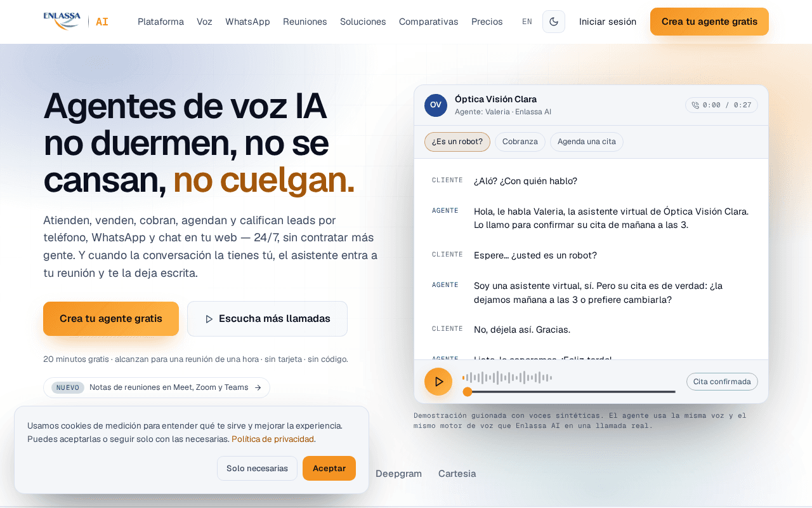812x508 pixels.
Task: Select the "Agenda una cita" demo chip
Action: pos(587,142)
